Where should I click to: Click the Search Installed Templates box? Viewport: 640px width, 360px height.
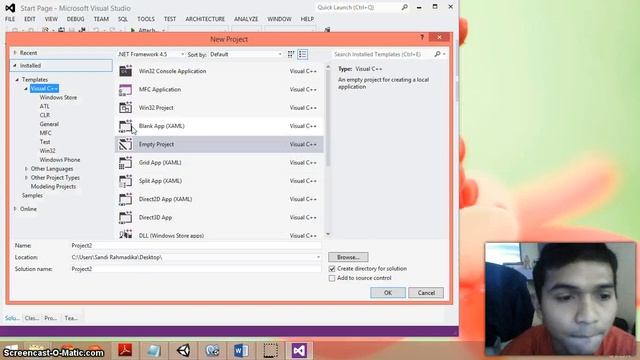383,54
